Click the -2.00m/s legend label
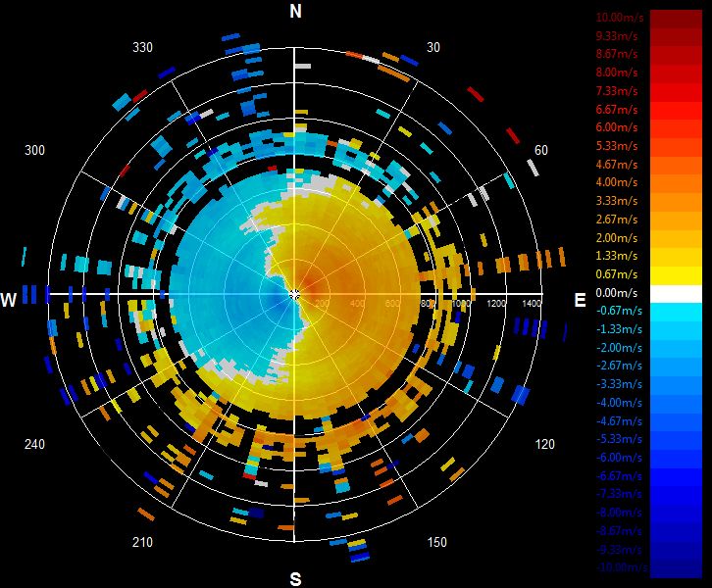 (620, 348)
